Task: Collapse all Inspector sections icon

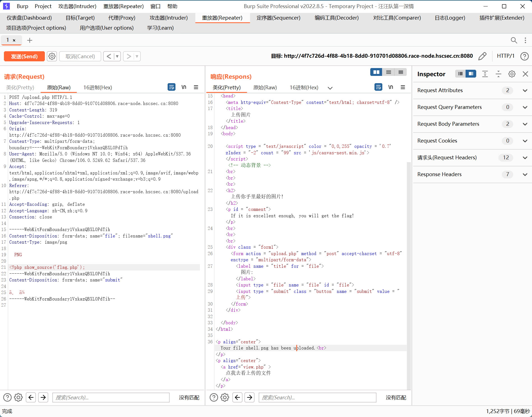Action: coord(498,74)
